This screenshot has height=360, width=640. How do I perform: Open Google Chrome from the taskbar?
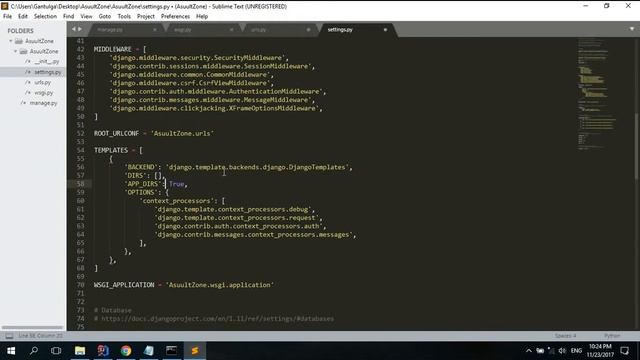(x=126, y=351)
